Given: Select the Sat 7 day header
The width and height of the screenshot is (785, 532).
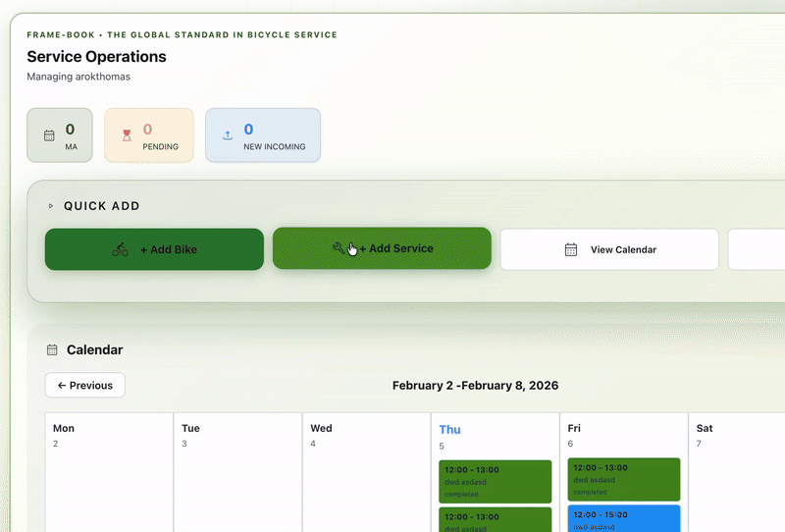Looking at the screenshot, I should pos(705,435).
